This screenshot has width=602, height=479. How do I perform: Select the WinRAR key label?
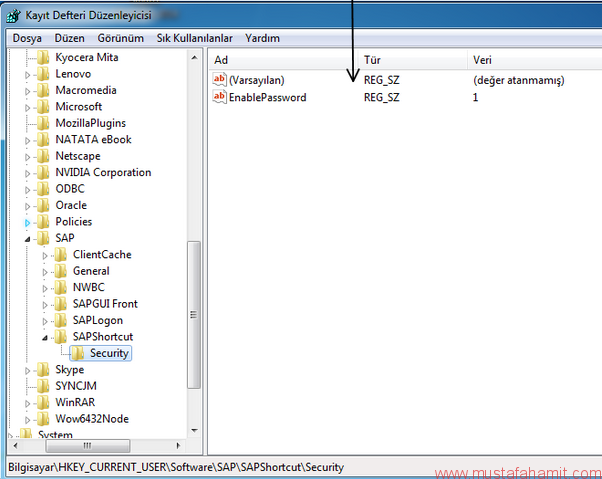(75, 402)
